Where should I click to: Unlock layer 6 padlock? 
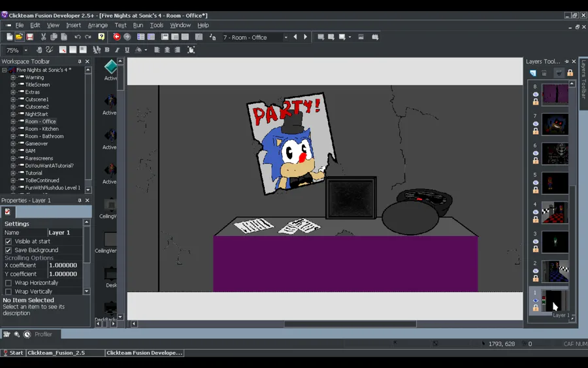coord(536,161)
